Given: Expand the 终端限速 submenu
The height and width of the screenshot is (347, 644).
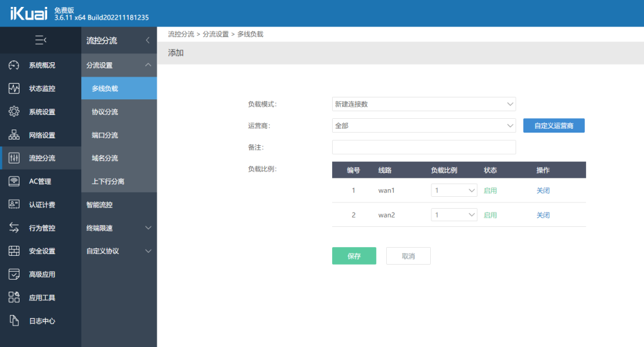Looking at the screenshot, I should coord(119,228).
